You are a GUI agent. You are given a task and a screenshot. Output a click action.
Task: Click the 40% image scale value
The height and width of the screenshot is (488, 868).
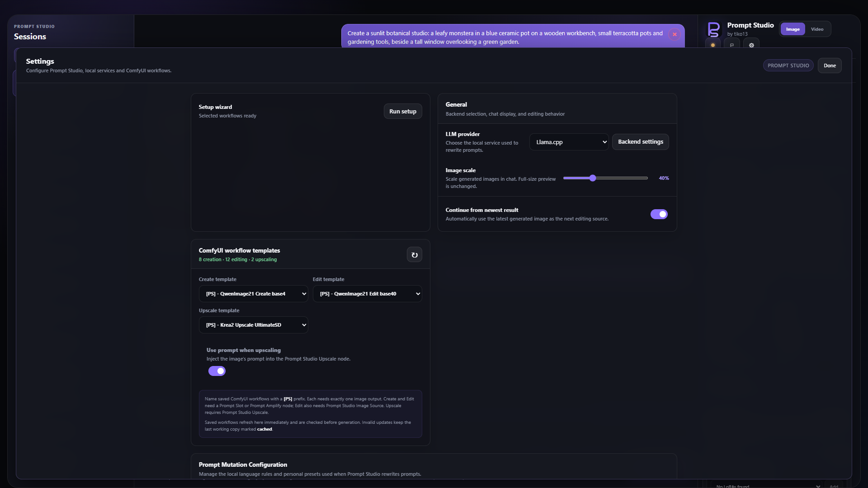coord(664,178)
